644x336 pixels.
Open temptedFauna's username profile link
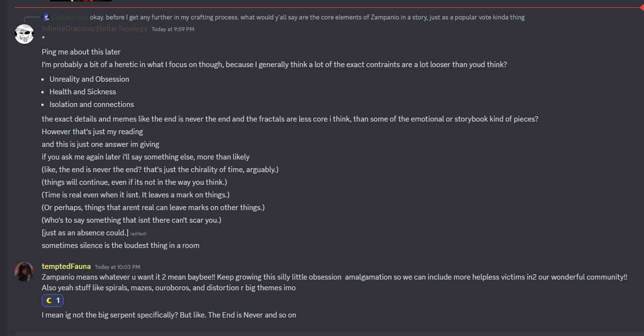tap(66, 266)
